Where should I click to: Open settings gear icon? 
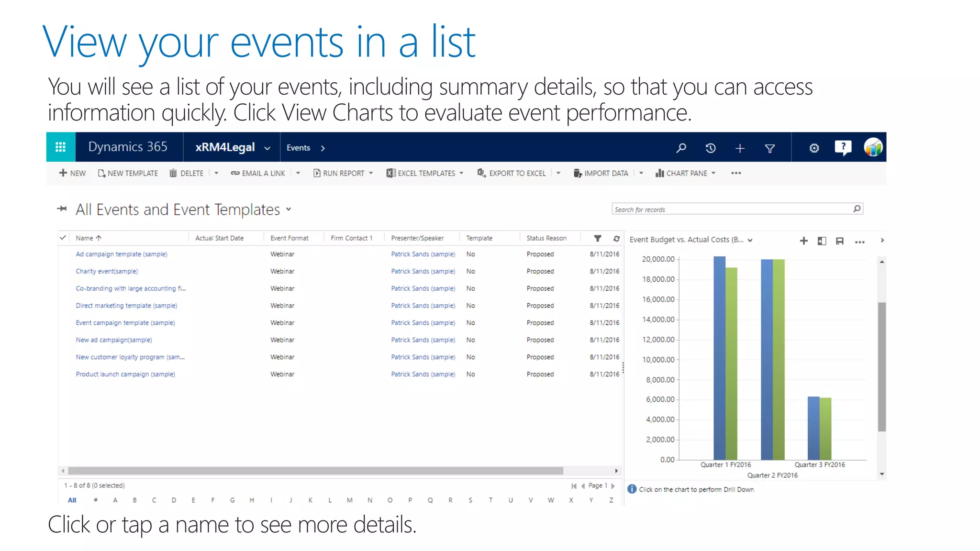click(x=814, y=148)
